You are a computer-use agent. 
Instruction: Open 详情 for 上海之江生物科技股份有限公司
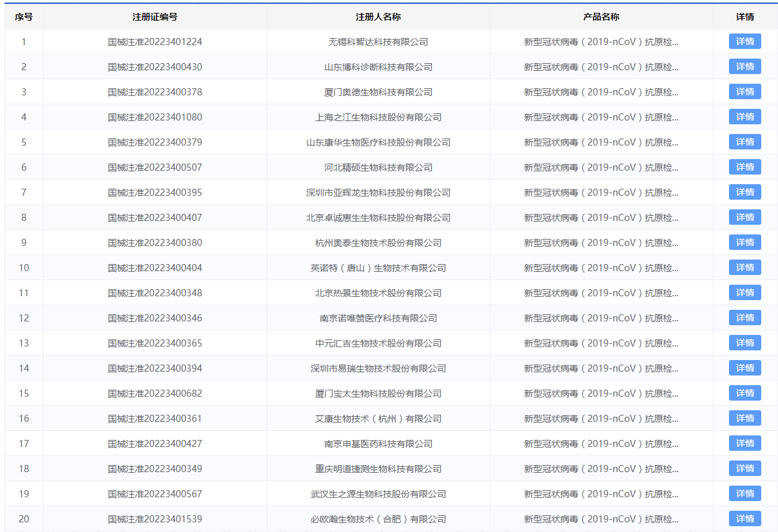pyautogui.click(x=744, y=117)
